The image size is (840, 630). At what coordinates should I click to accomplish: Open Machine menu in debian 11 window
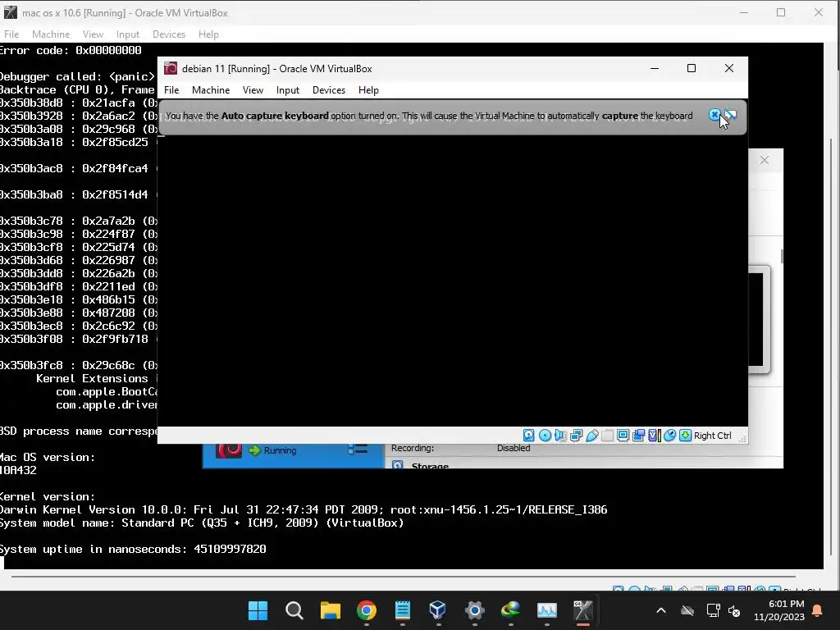coord(211,90)
